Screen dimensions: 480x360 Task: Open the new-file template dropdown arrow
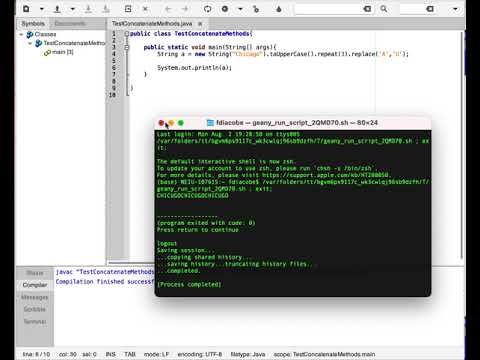(42, 9)
